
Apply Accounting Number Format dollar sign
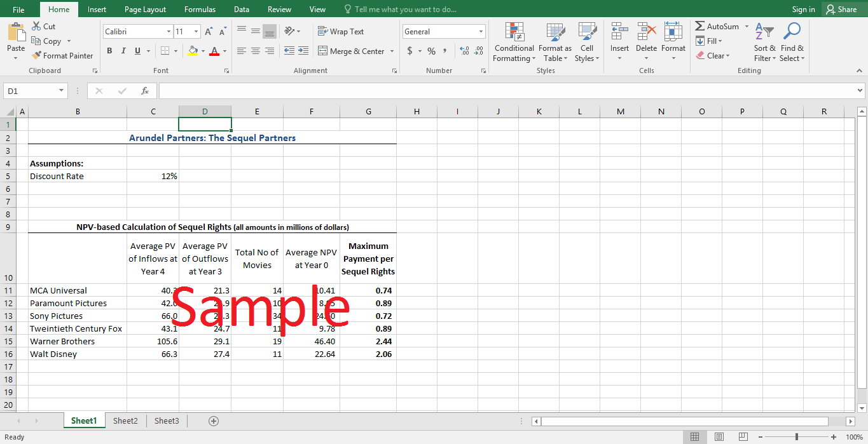point(410,51)
